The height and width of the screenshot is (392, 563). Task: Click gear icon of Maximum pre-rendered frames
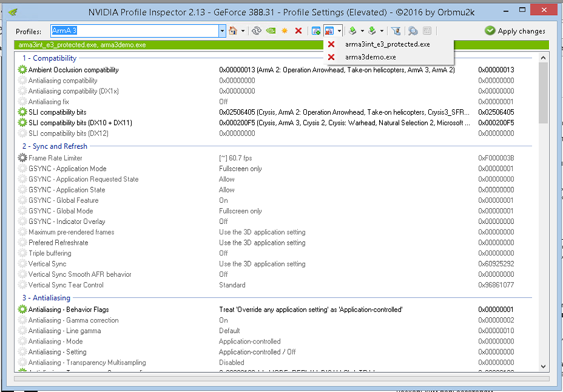22,232
